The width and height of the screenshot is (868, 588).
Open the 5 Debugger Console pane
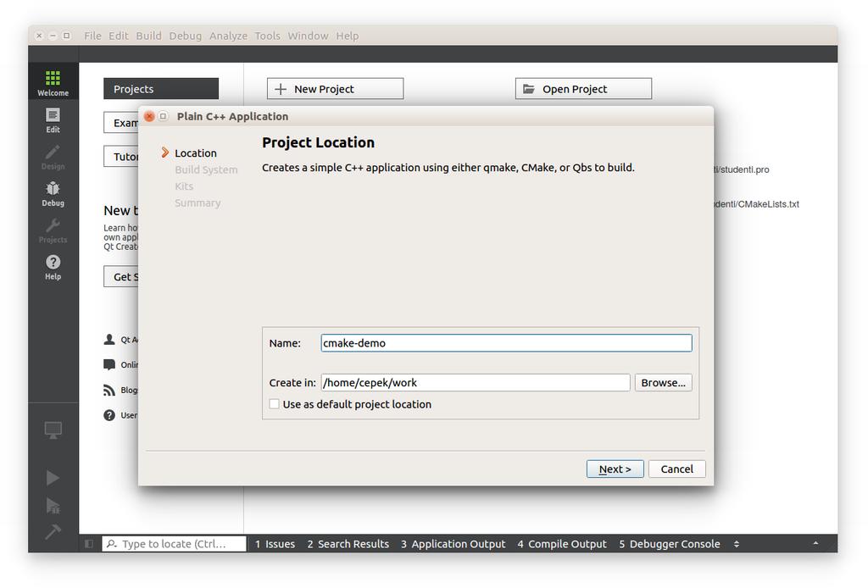[670, 544]
